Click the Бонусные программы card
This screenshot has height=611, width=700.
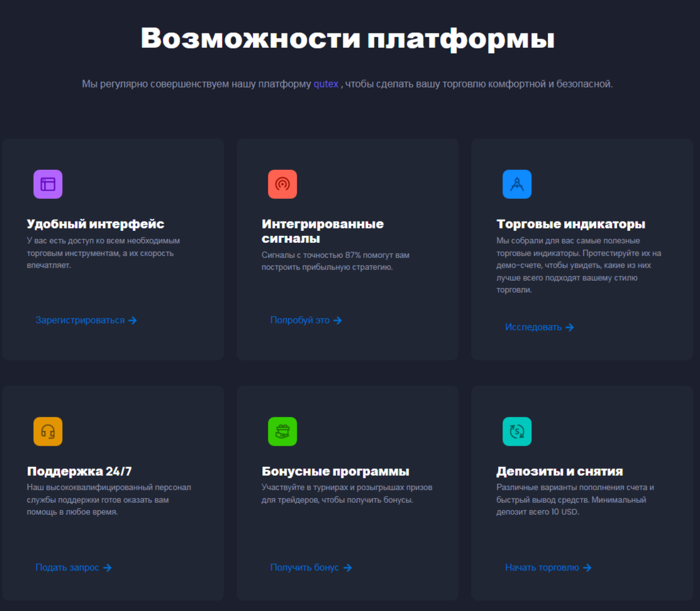[335, 471]
